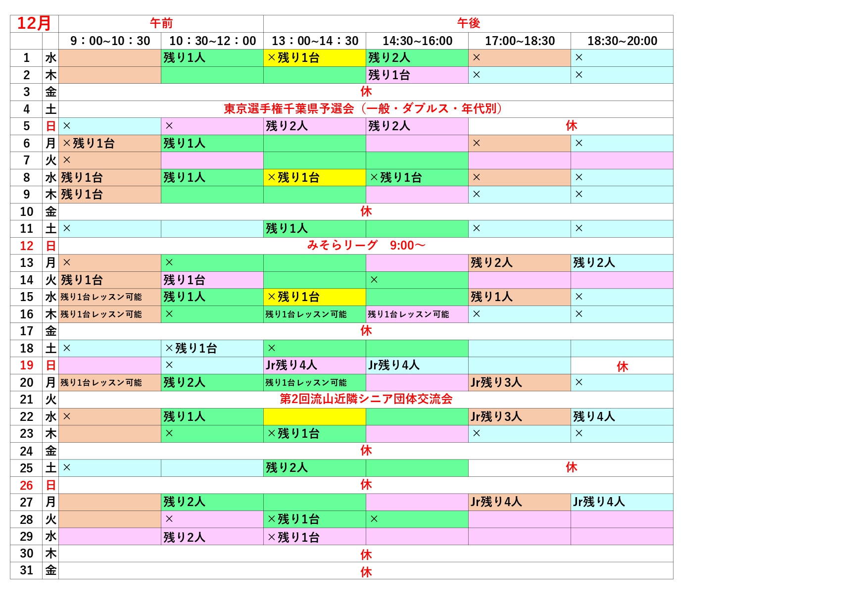This screenshot has height=614, width=868.
Task: Click the × mark on day 7 morning
Action: [67, 160]
